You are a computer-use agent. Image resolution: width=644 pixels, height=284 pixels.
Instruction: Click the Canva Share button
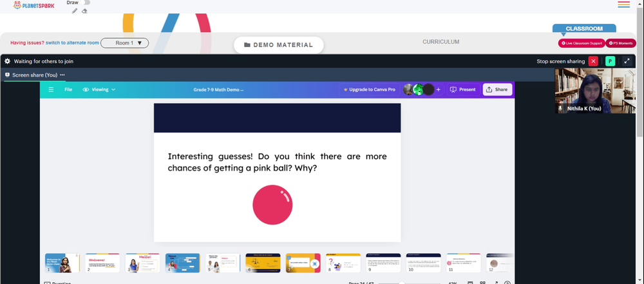click(x=497, y=90)
